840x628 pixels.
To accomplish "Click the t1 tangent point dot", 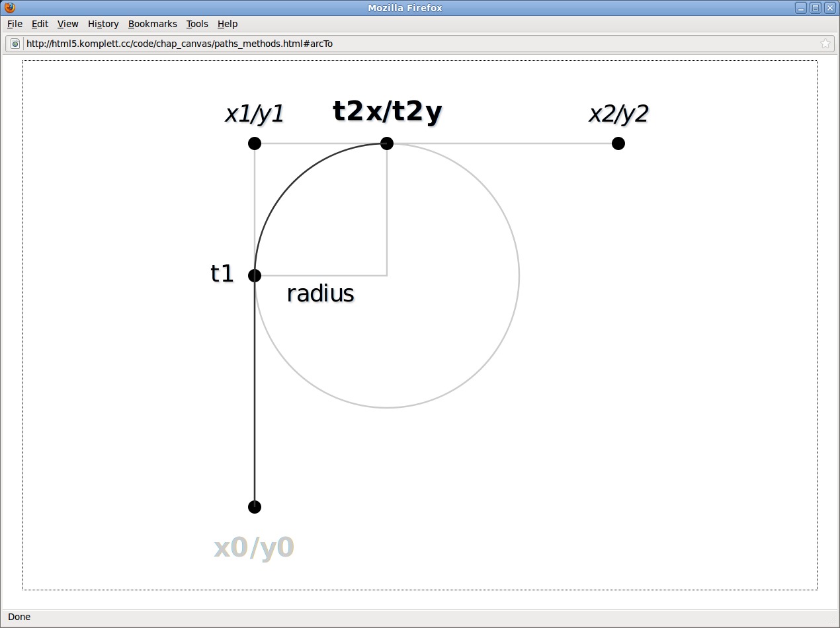I will click(255, 276).
